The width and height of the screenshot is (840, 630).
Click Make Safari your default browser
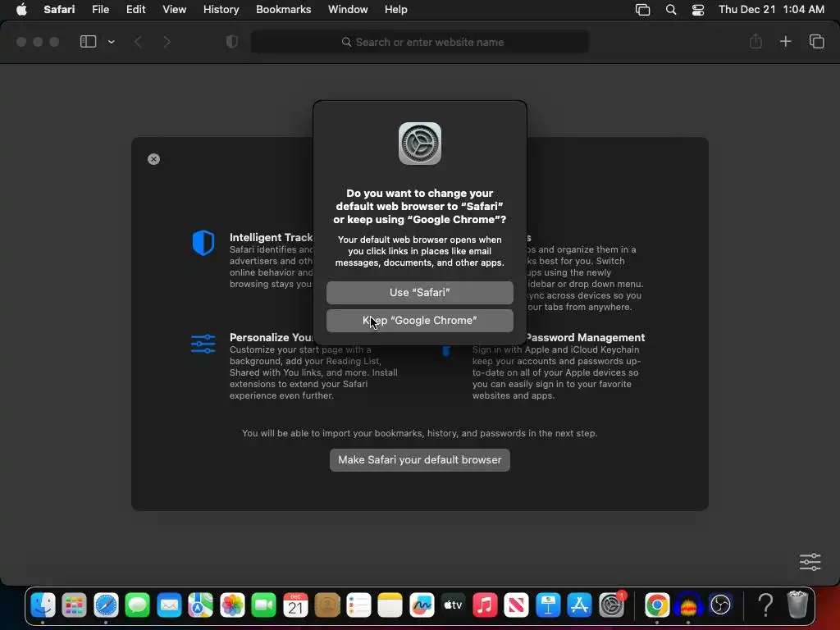tap(419, 460)
